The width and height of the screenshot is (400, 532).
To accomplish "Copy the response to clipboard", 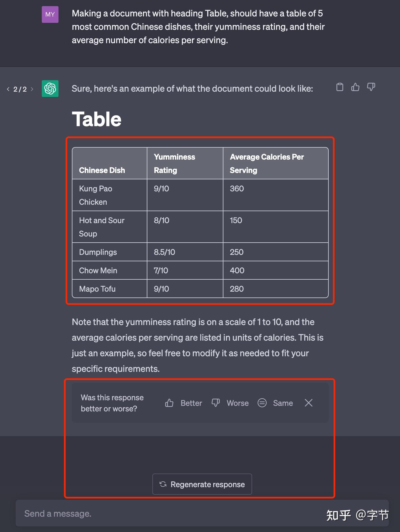I will pyautogui.click(x=340, y=87).
